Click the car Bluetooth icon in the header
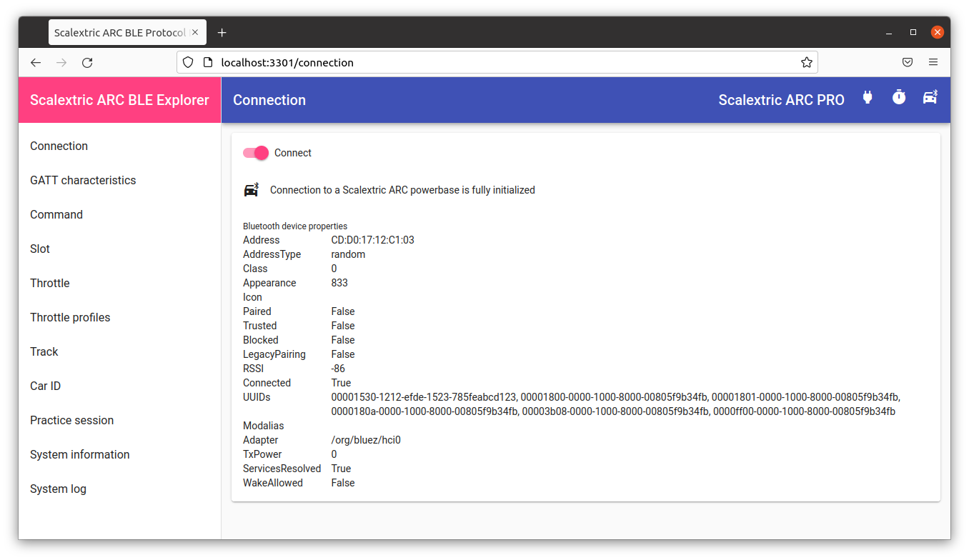This screenshot has width=969, height=560. 930,97
